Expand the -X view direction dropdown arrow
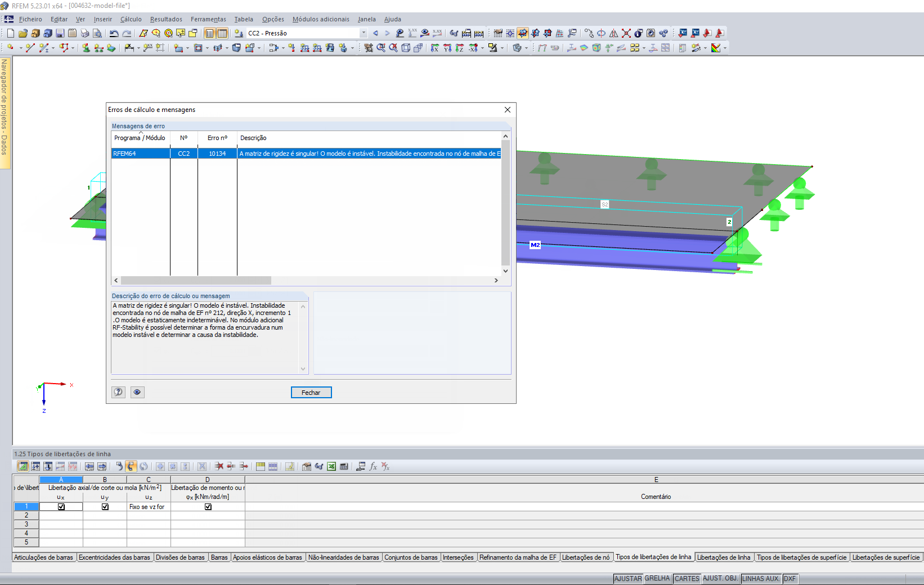This screenshot has height=585, width=924. point(482,48)
